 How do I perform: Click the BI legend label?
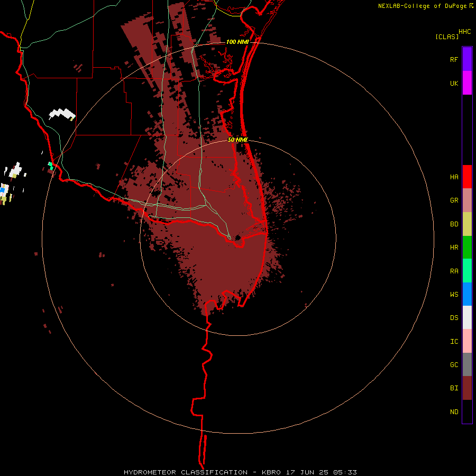tap(454, 388)
